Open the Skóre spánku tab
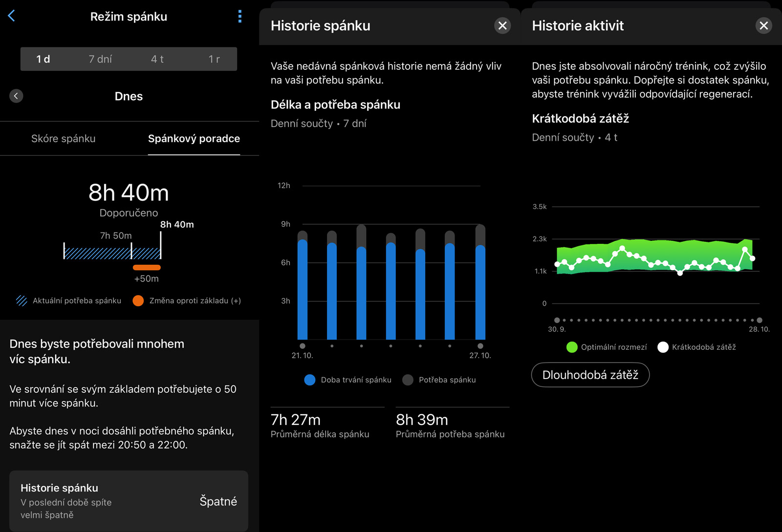 click(64, 139)
